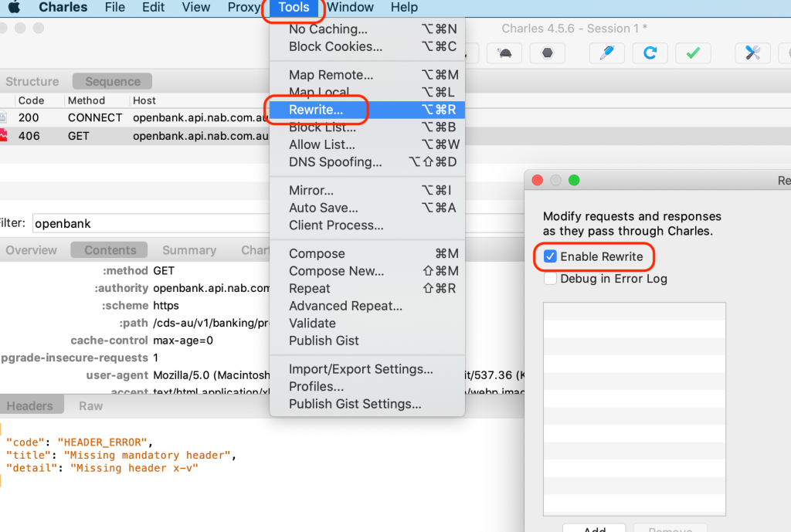Choose Allow List... menu item

point(367,144)
